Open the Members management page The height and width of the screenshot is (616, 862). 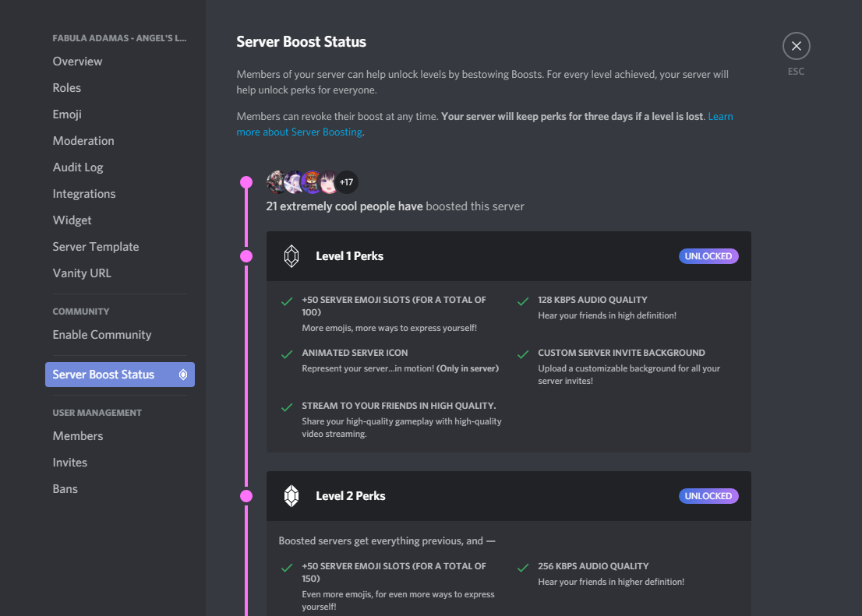click(78, 435)
